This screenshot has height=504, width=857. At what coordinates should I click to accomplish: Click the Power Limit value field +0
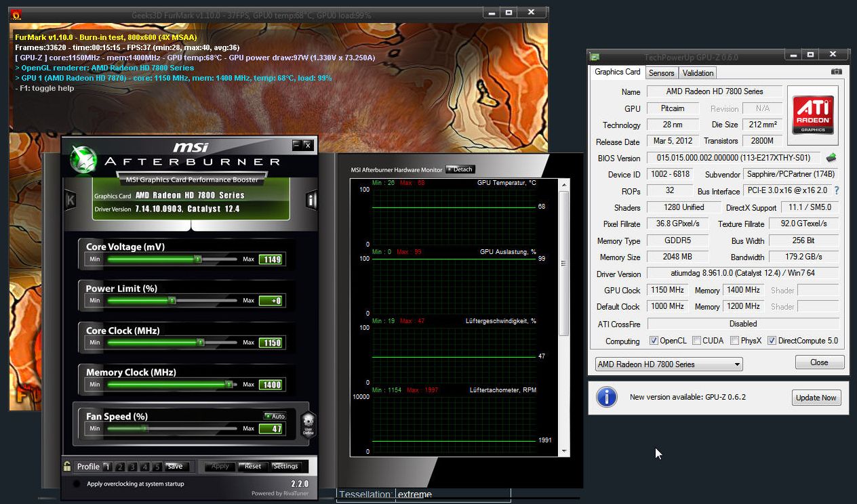[271, 301]
